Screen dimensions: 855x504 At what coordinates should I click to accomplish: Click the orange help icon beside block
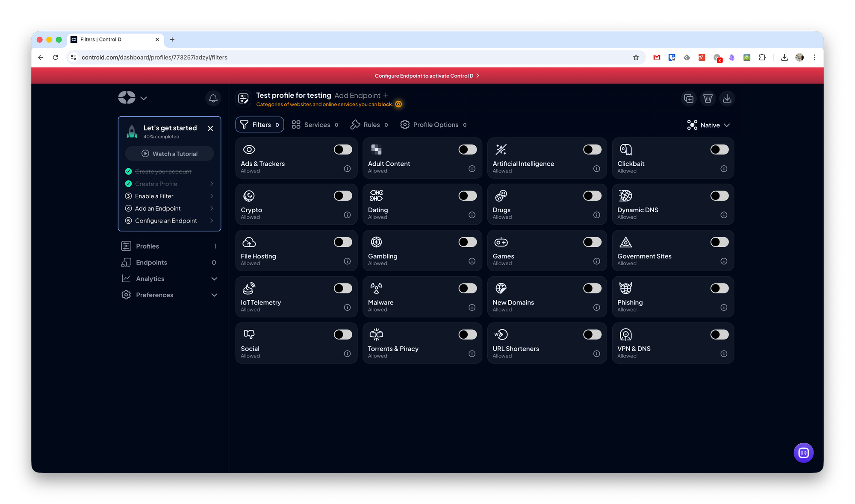[398, 104]
